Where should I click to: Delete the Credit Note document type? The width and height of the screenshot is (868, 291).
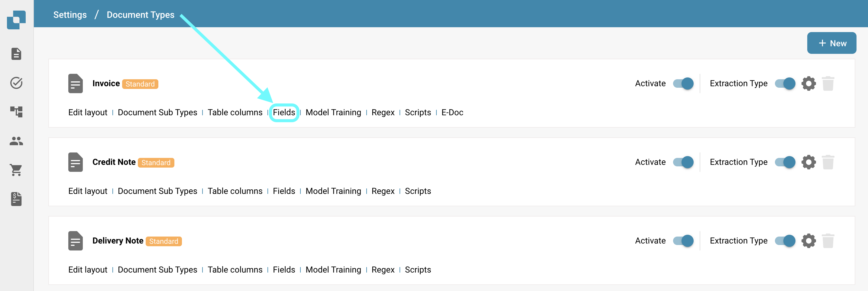828,162
